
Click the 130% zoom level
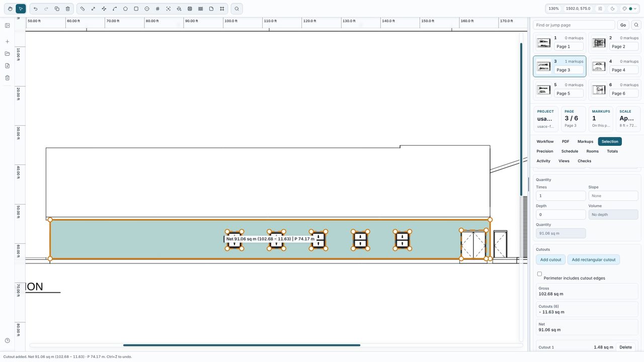point(553,9)
